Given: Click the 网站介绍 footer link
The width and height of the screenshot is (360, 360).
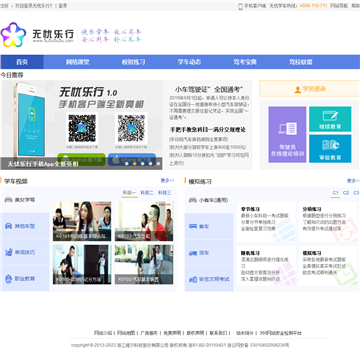Looking at the screenshot, I should tap(103, 333).
